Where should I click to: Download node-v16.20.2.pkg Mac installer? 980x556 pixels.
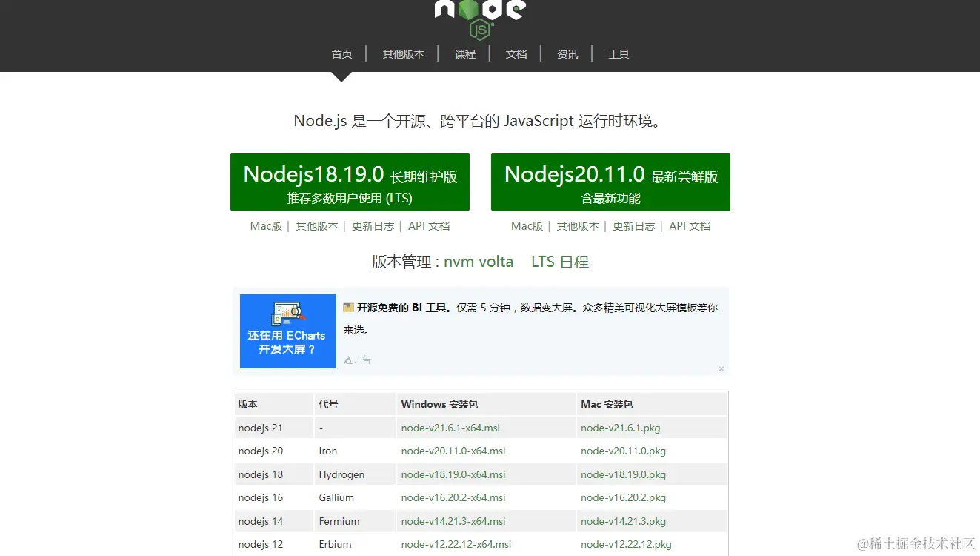click(624, 497)
